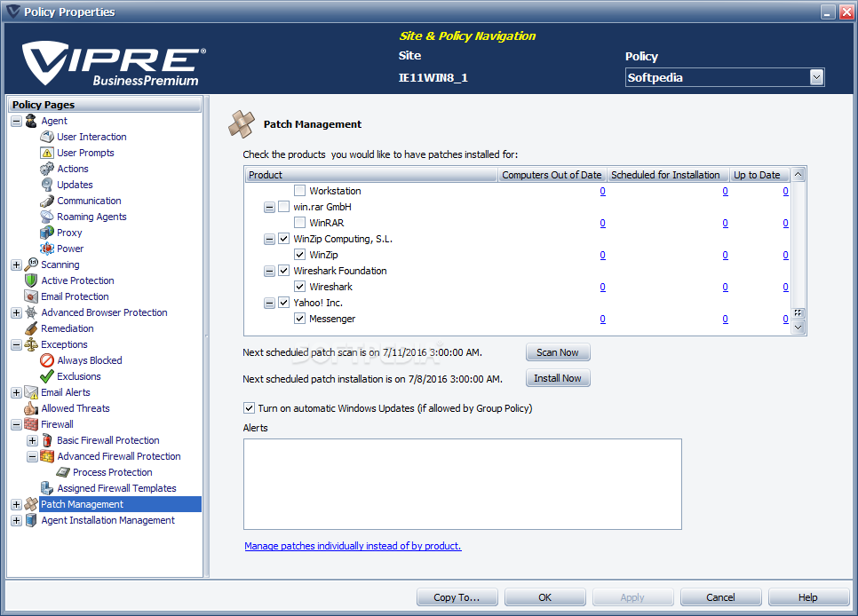Viewport: 858px width, 616px height.
Task: Click the Communication icon
Action: click(x=47, y=201)
